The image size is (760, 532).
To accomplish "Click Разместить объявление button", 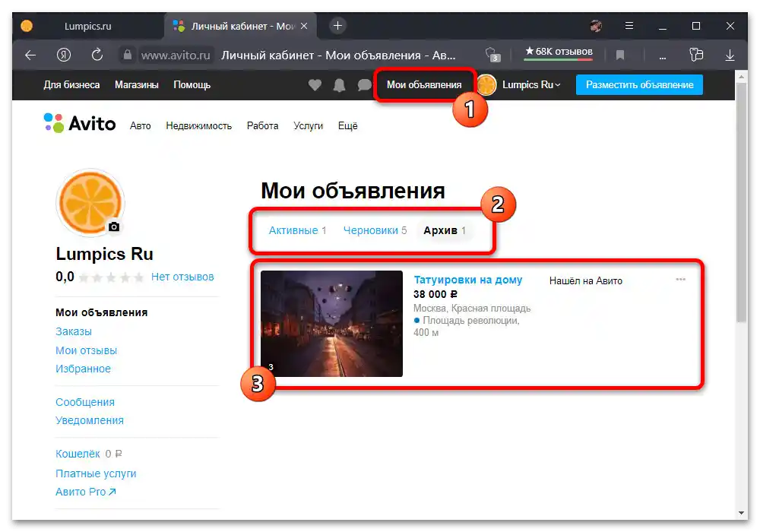I will [639, 85].
